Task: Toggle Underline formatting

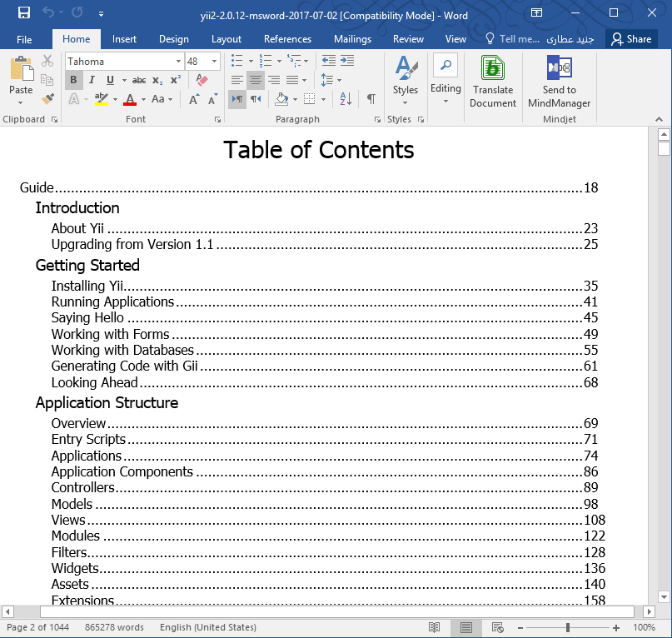Action: pos(110,80)
